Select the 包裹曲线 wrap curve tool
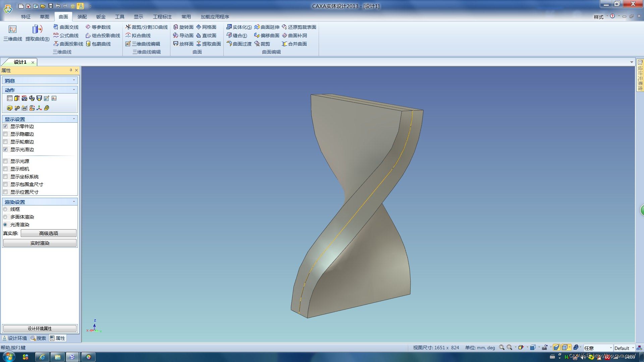The height and width of the screenshot is (362, 644). tap(98, 44)
